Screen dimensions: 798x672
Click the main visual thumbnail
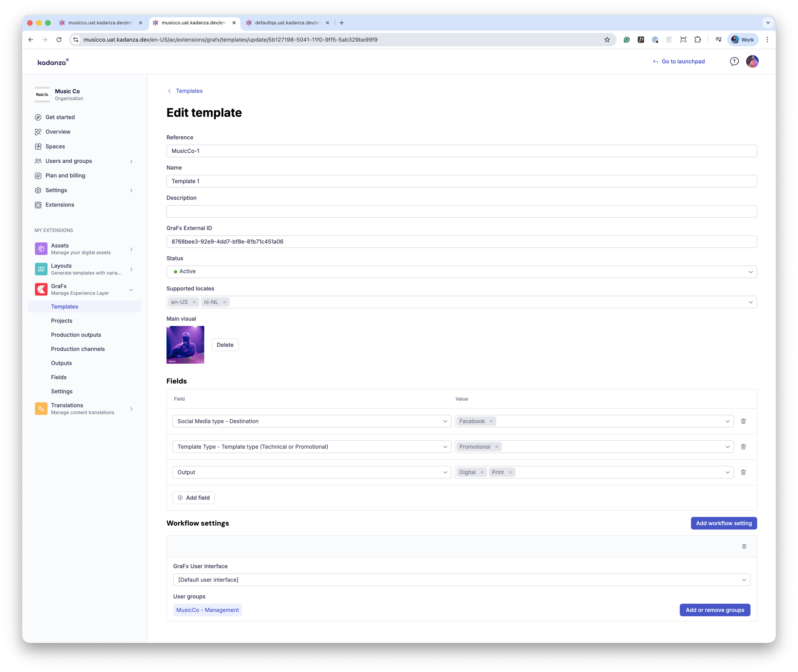pos(185,345)
